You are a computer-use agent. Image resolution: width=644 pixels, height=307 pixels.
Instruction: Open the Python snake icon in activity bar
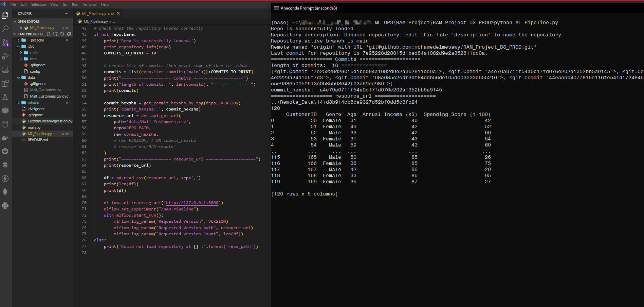tap(5, 206)
